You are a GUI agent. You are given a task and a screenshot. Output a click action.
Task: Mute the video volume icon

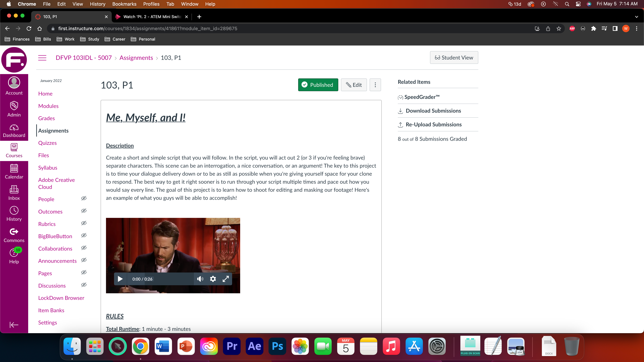tap(200, 279)
